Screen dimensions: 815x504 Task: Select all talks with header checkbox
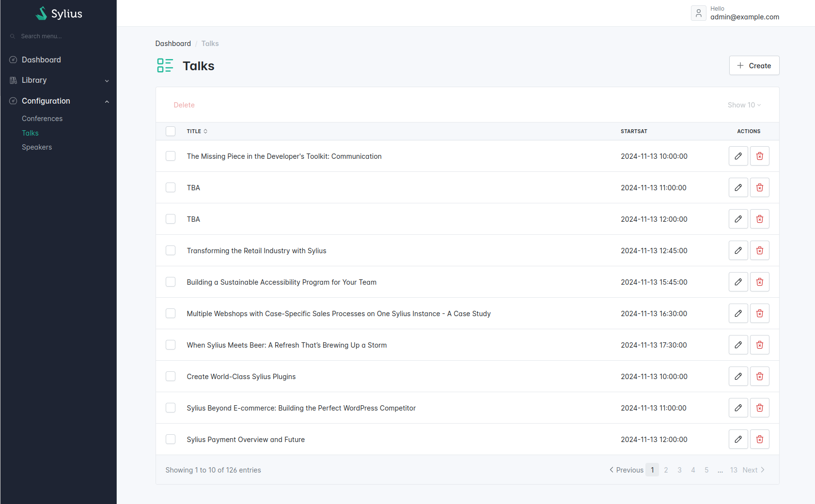click(171, 131)
